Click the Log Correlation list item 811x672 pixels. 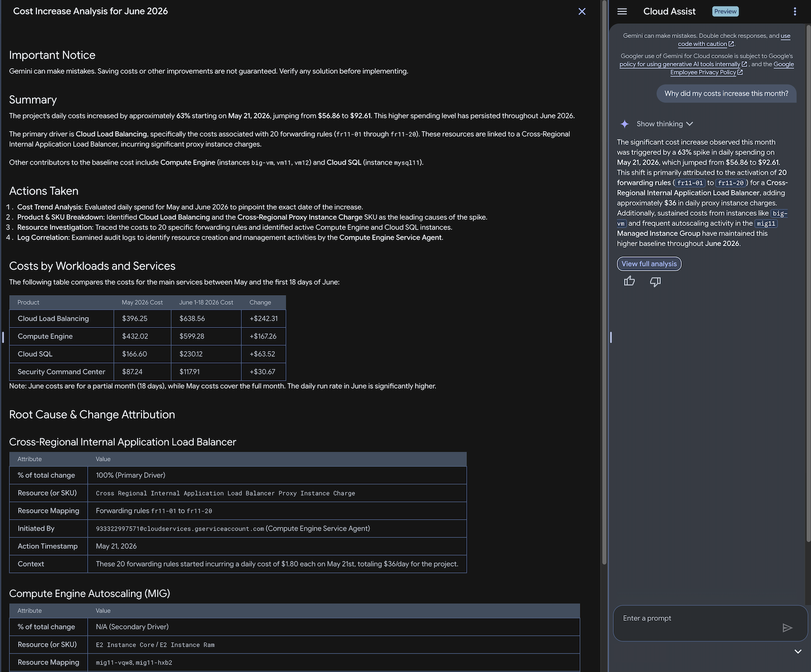(x=230, y=237)
